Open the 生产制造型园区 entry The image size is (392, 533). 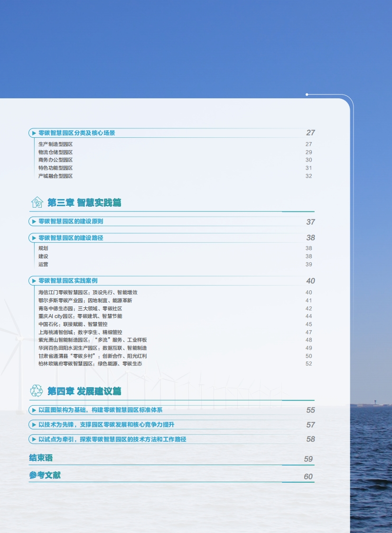56,144
